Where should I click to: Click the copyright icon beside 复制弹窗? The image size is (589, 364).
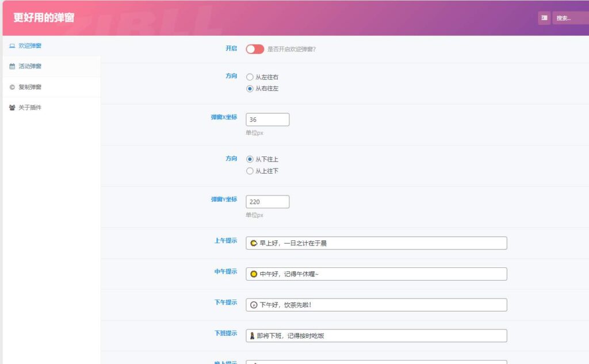[x=12, y=87]
